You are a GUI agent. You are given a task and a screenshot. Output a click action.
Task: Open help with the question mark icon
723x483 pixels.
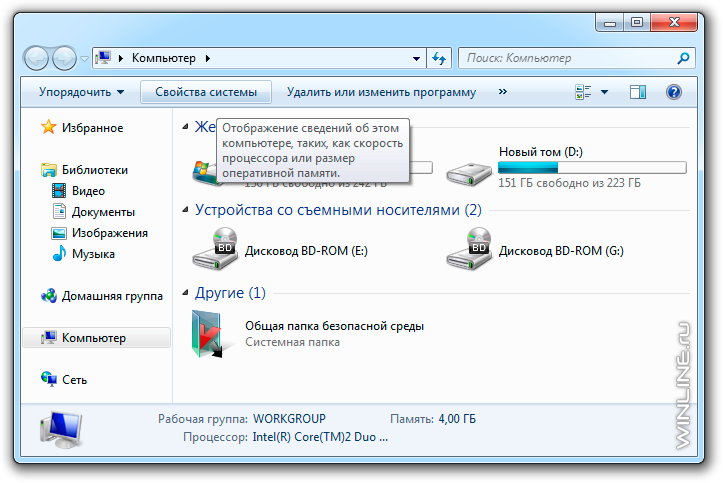pyautogui.click(x=674, y=92)
